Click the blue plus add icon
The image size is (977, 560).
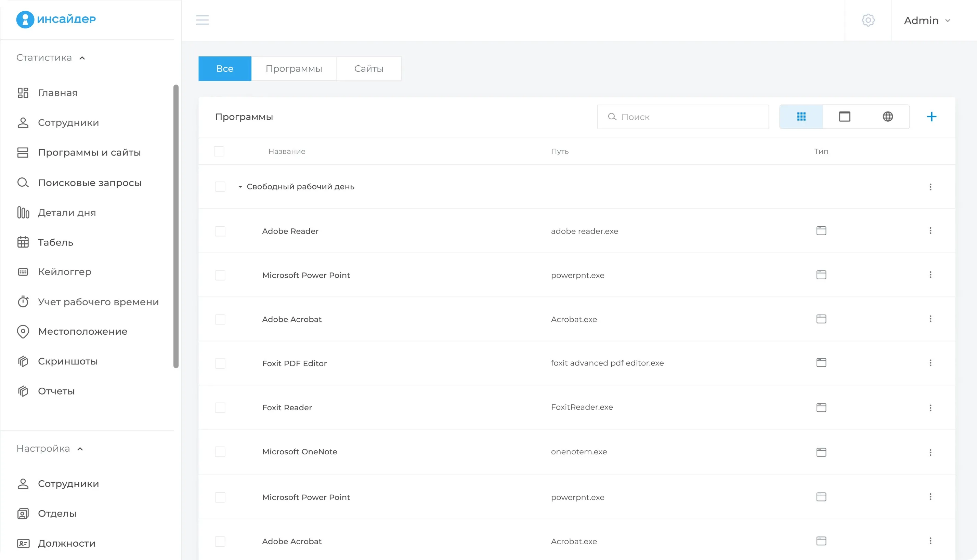tap(931, 117)
